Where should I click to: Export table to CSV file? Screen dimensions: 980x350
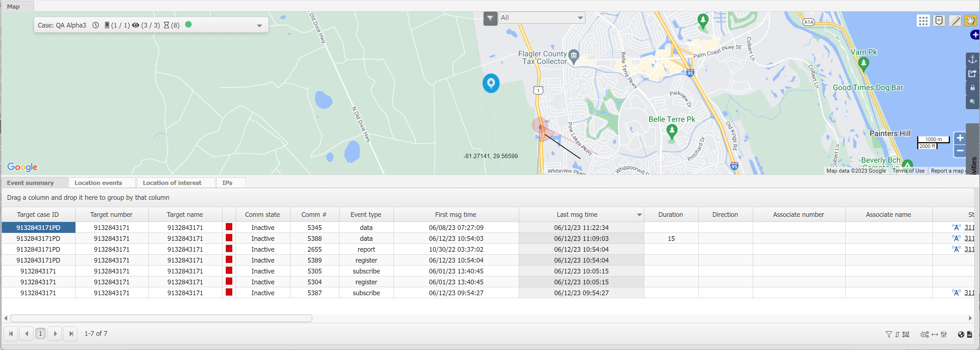click(969, 334)
